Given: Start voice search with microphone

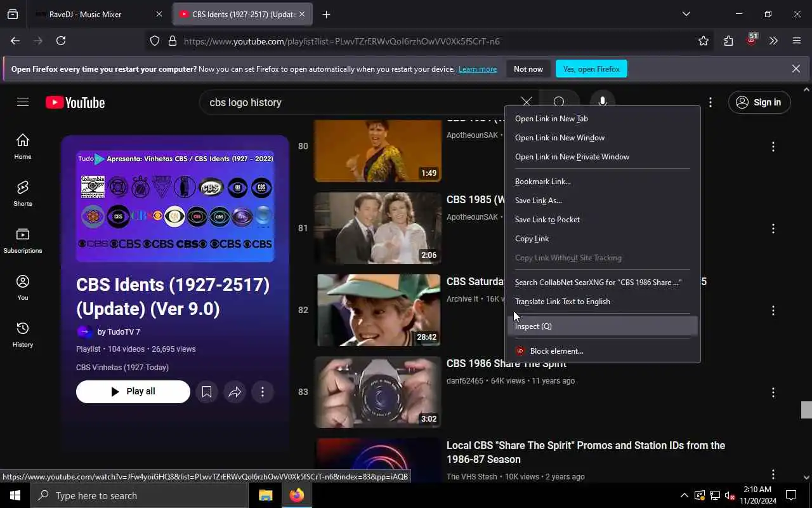Looking at the screenshot, I should [602, 102].
